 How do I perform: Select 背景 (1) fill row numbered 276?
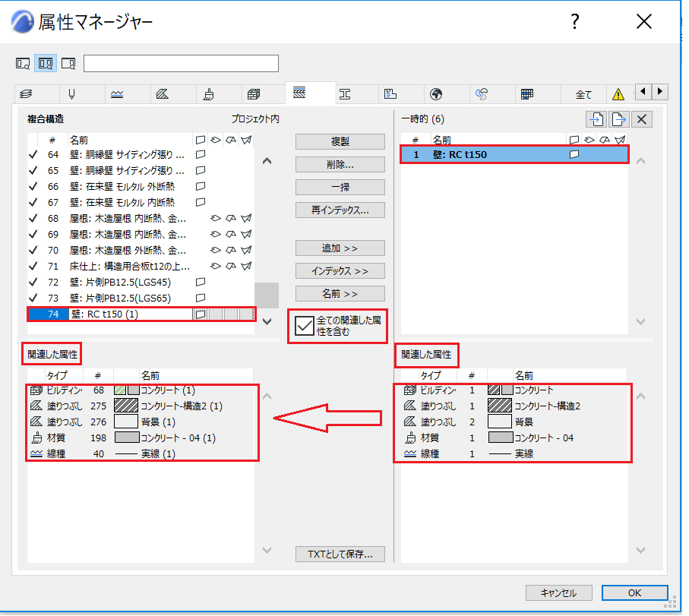coord(141,422)
